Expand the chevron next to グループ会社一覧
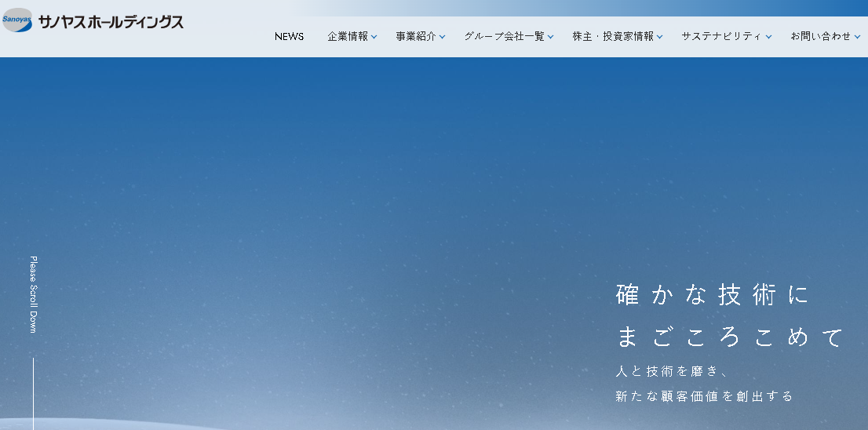The image size is (868, 430). (550, 37)
